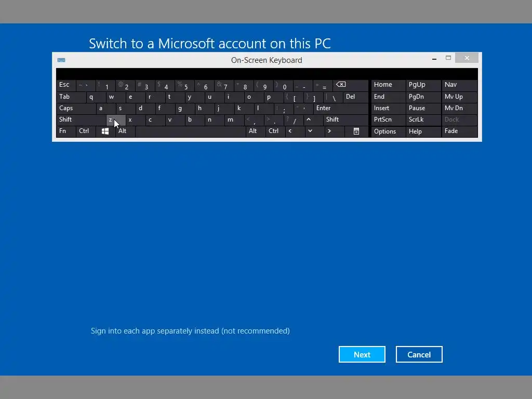Toggle the left Alt key
This screenshot has width=532, height=399.
click(x=125, y=131)
